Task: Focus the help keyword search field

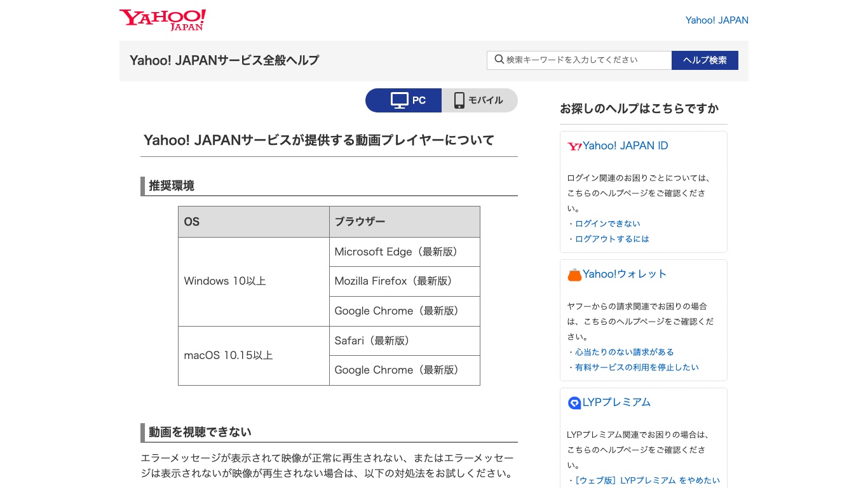Action: coord(580,60)
